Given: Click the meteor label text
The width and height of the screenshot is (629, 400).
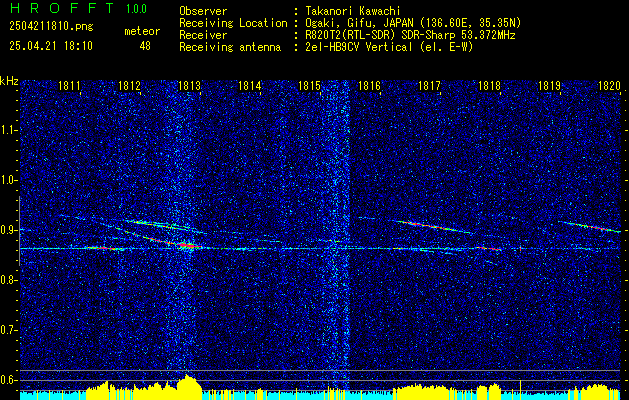Looking at the screenshot, I should [x=142, y=31].
